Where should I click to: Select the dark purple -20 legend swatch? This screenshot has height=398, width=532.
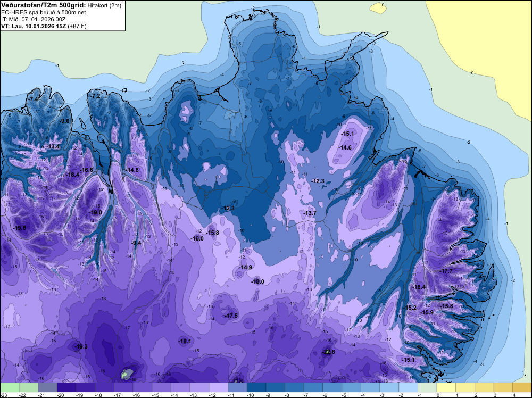click(x=66, y=387)
